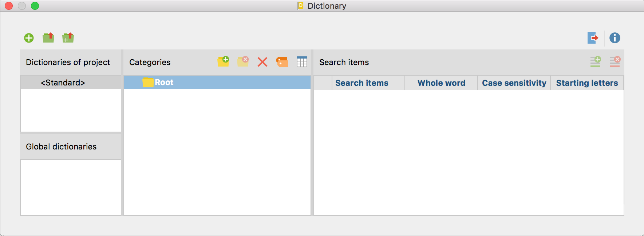Click the Dictionaries of project heading

[x=68, y=62]
